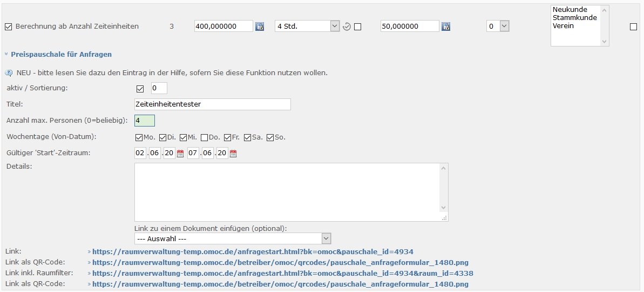The height and width of the screenshot is (292, 644).
Task: Open calculator icon next to 50,000000 field
Action: (x=446, y=26)
